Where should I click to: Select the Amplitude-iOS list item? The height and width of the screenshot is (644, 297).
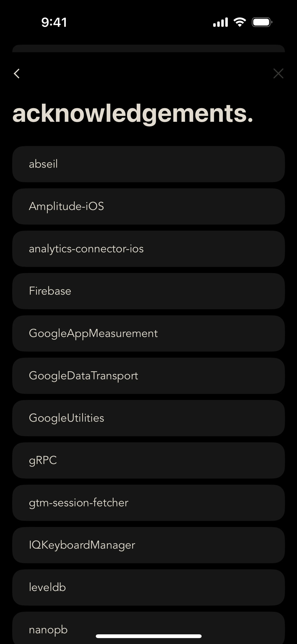[x=148, y=206]
